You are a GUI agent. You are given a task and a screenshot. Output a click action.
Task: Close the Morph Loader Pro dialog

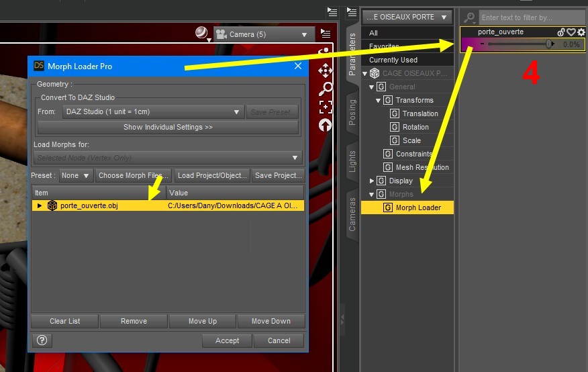tap(298, 66)
